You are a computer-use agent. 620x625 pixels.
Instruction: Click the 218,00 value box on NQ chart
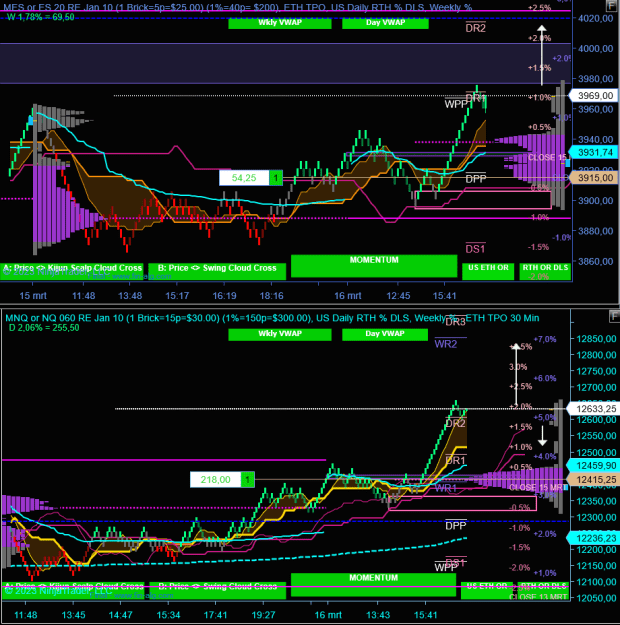click(215, 480)
